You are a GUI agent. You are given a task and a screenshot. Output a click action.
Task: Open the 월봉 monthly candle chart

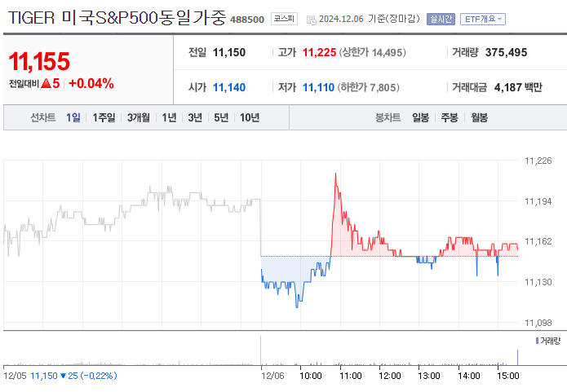pyautogui.click(x=479, y=117)
